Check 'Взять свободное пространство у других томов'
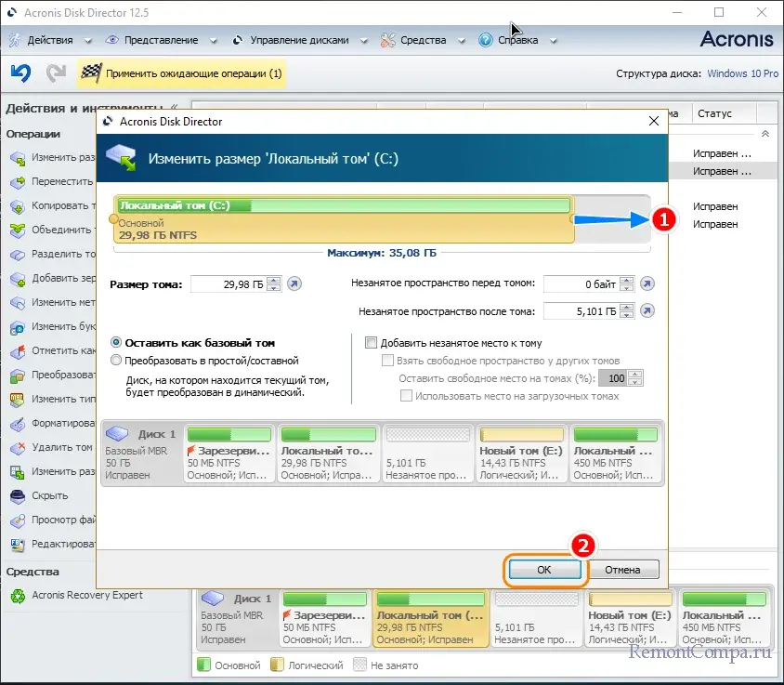The width and height of the screenshot is (784, 685). tap(387, 361)
